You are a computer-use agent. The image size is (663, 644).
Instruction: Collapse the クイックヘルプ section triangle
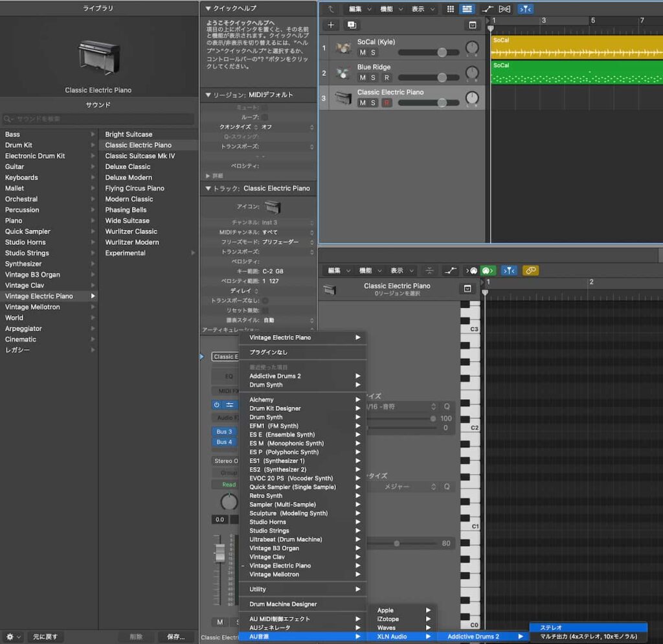click(208, 8)
